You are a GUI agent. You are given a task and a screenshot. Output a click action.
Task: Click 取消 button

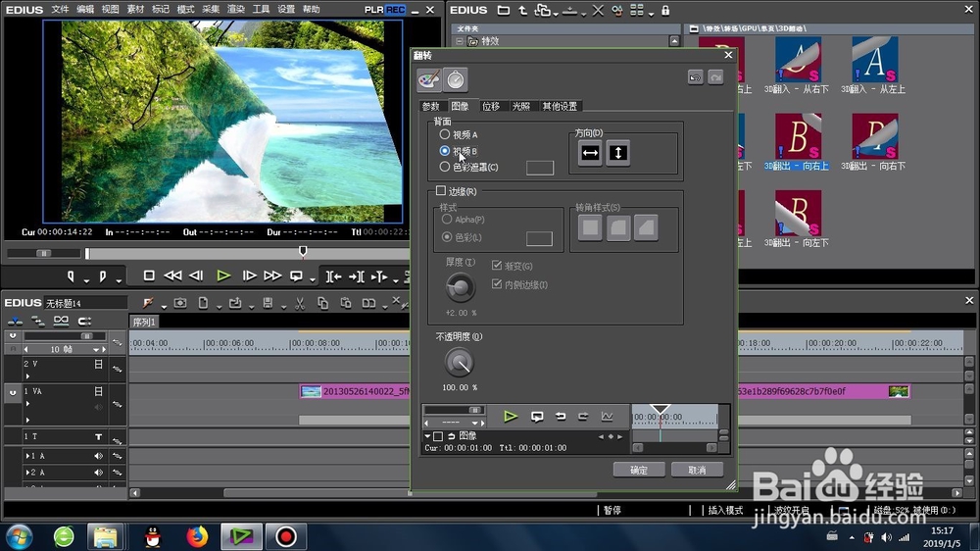[x=697, y=470]
